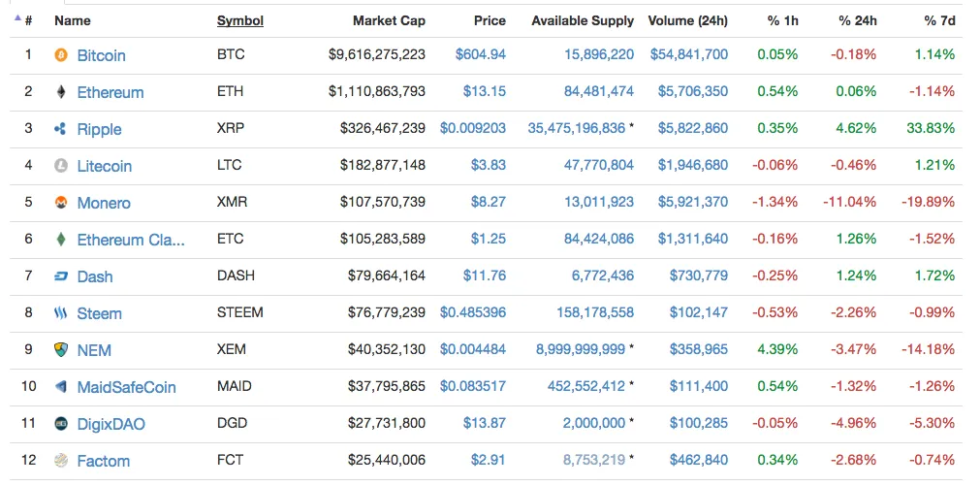980x486 pixels.
Task: Click Ethereum 24h volume $5,706,350
Action: [x=692, y=91]
